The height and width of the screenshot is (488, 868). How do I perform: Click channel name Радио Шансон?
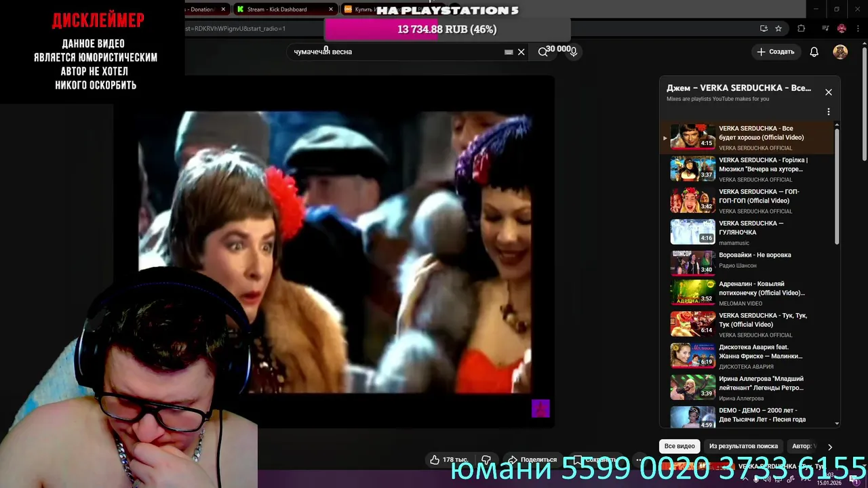[738, 266]
